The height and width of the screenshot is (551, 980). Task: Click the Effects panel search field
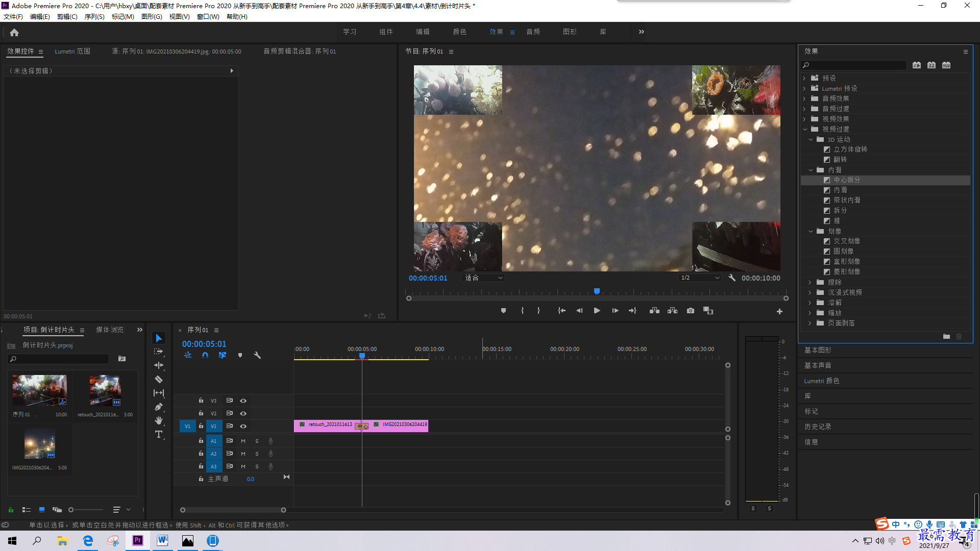click(x=854, y=65)
